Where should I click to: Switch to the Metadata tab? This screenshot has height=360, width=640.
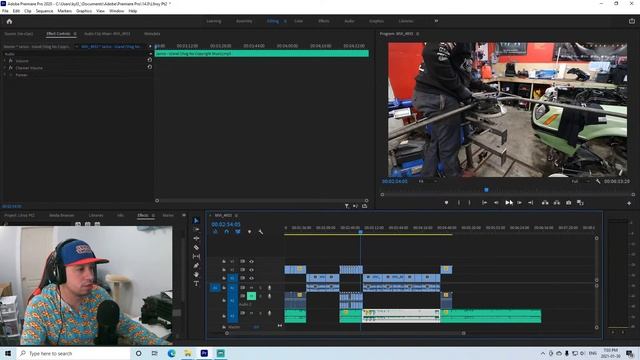pos(152,34)
